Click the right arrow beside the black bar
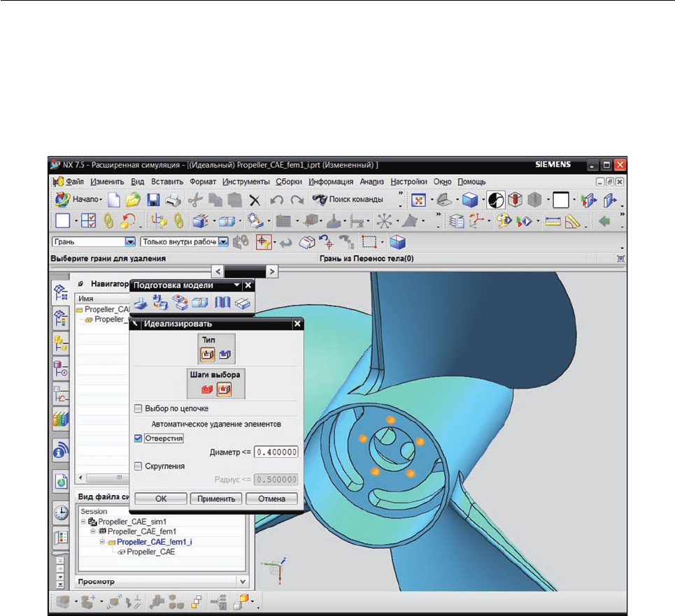 271,271
